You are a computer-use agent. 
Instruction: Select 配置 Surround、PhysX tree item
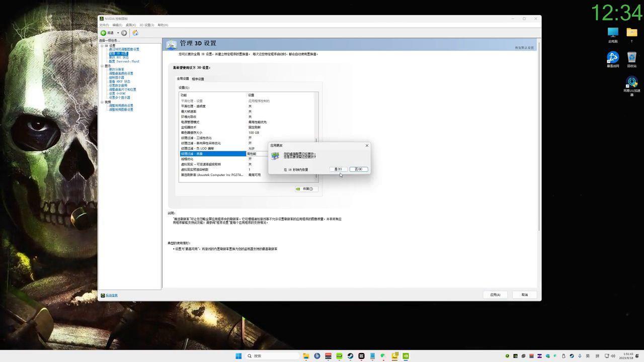124,61
